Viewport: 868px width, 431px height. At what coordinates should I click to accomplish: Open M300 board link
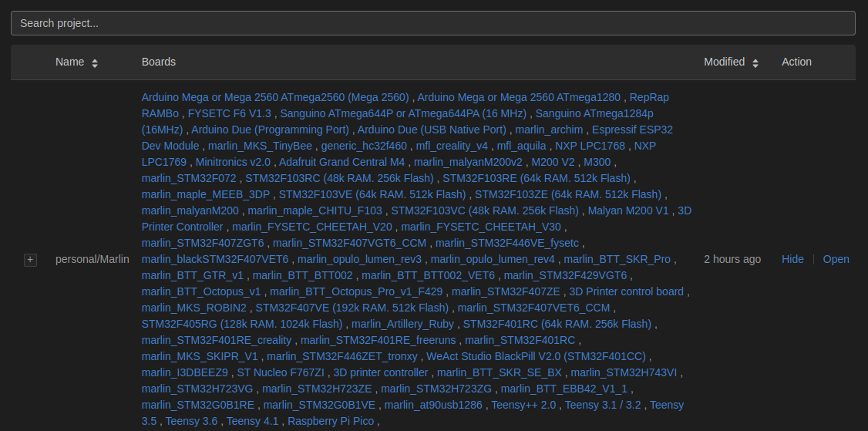597,163
